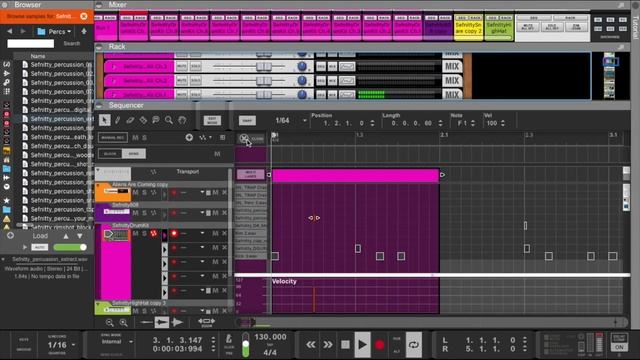
Task: Click the Add Track plus icon
Action: point(189,138)
